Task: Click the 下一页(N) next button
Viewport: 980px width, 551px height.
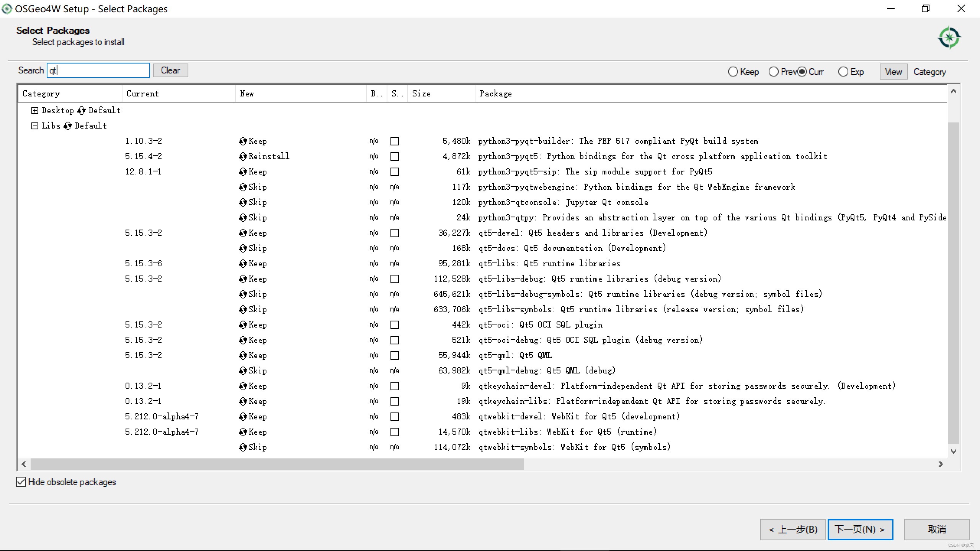Action: pos(860,530)
